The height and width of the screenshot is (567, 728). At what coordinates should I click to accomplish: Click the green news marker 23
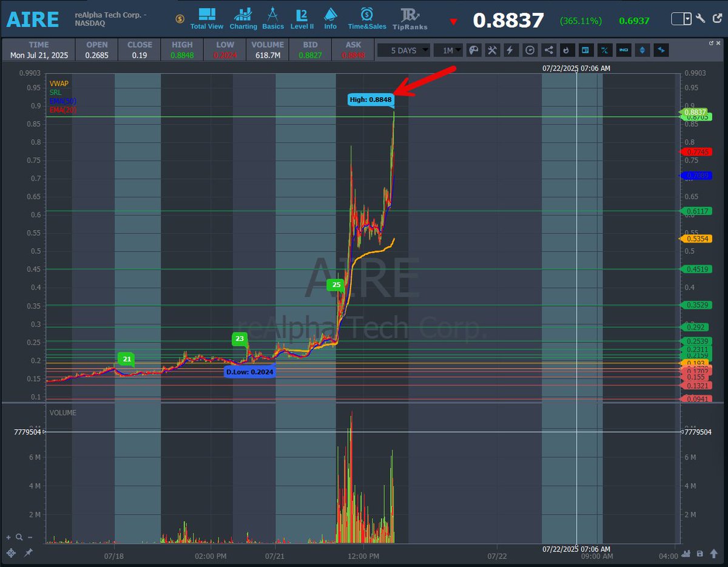click(240, 339)
